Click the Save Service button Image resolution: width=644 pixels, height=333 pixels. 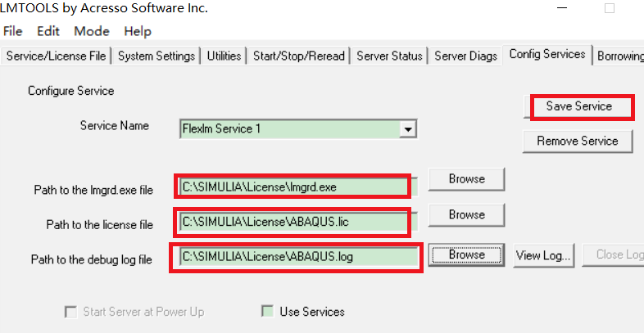click(579, 107)
